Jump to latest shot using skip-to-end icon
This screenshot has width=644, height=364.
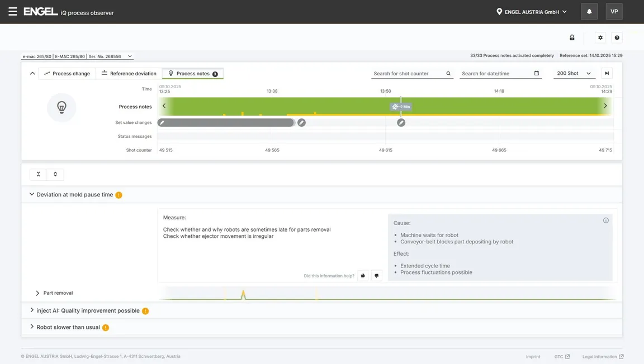(x=607, y=74)
